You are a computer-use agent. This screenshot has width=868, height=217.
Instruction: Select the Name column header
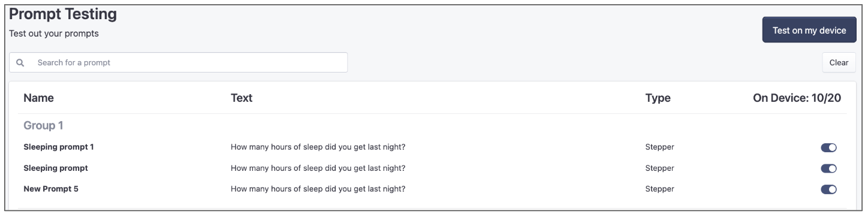tap(38, 98)
